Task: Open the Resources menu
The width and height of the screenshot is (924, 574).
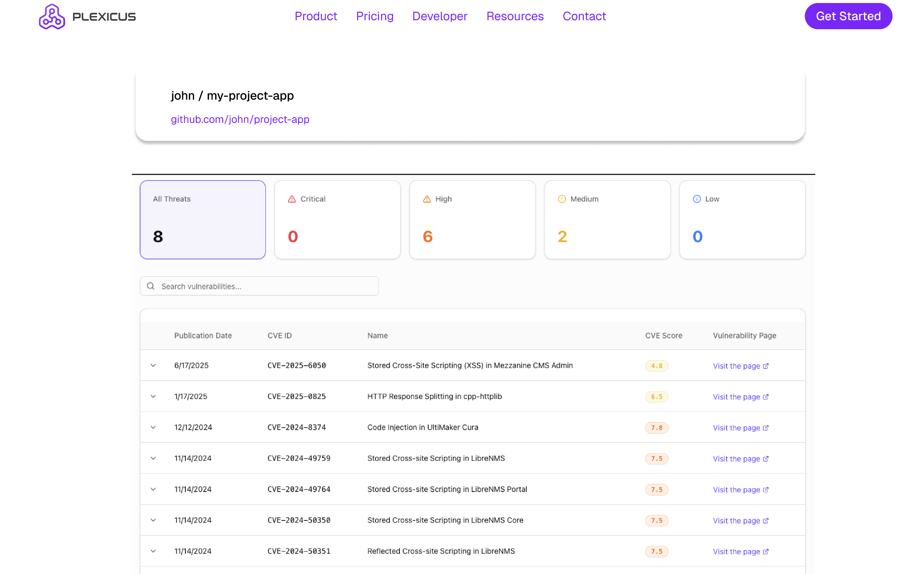Action: click(x=515, y=16)
